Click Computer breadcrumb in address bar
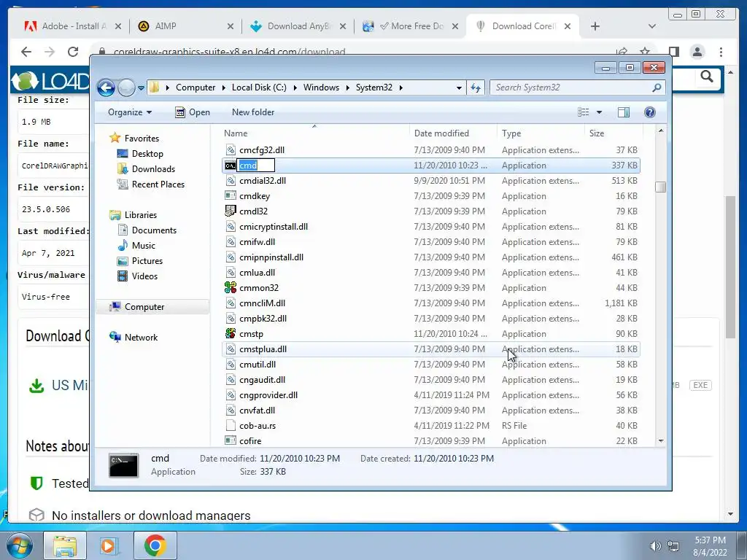747x560 pixels. point(196,87)
